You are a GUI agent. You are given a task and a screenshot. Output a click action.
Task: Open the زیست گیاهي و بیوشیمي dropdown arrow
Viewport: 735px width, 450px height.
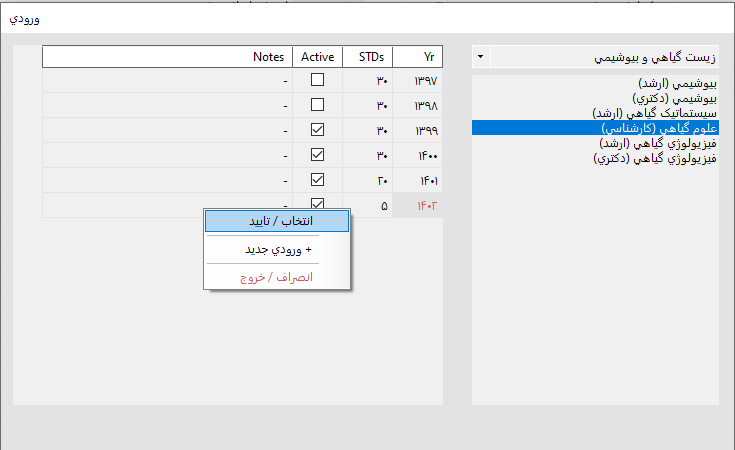click(x=481, y=57)
